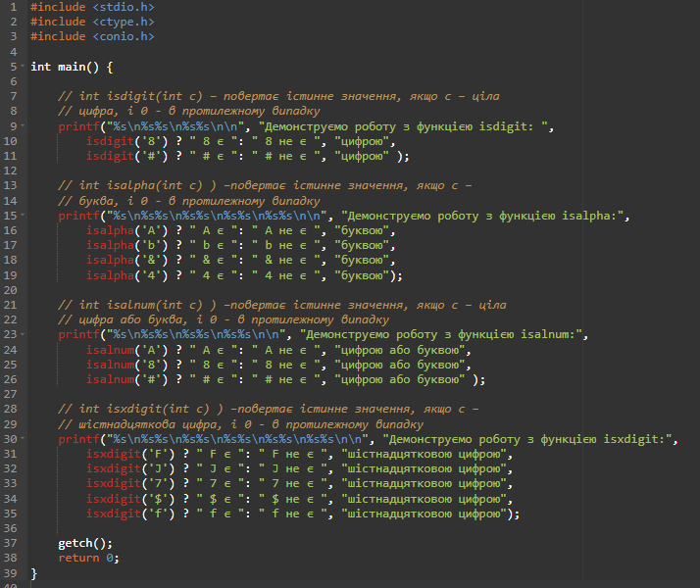Fold the isalnum printf block on line 23
700x588 pixels.
[x=22, y=335]
